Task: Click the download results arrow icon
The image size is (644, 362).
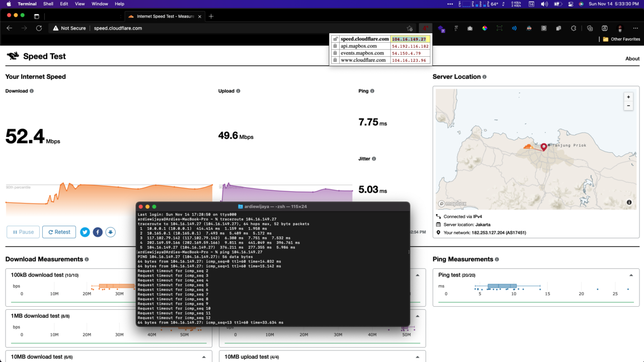Action: coord(110,232)
